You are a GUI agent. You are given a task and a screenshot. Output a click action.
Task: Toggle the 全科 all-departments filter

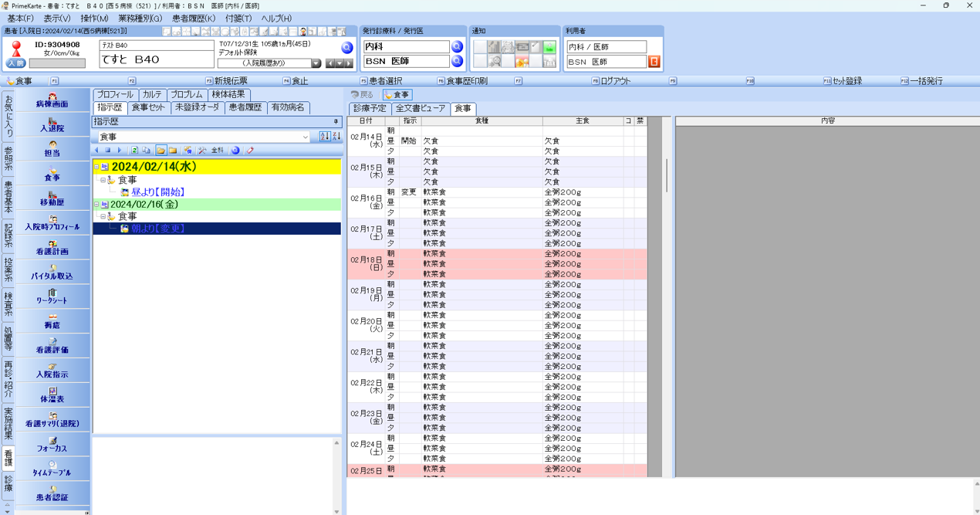point(218,151)
